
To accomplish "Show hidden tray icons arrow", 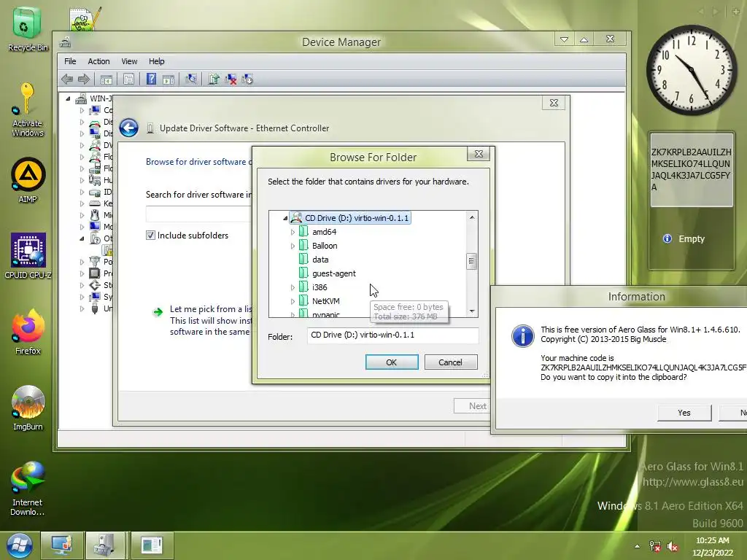I will [x=637, y=546].
